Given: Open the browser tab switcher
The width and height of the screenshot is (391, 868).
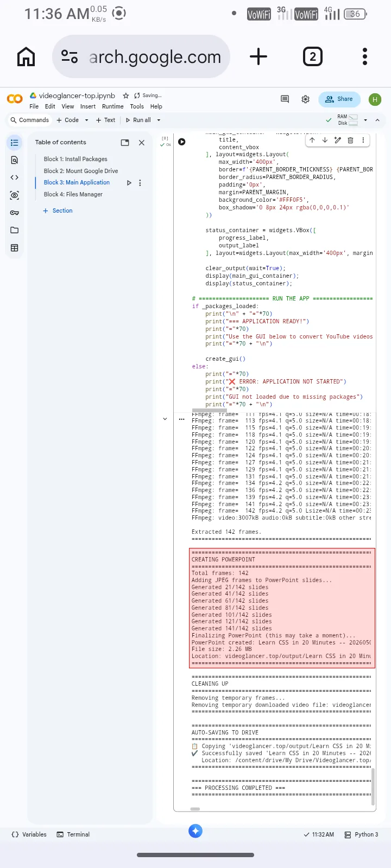Looking at the screenshot, I should pos(312,56).
